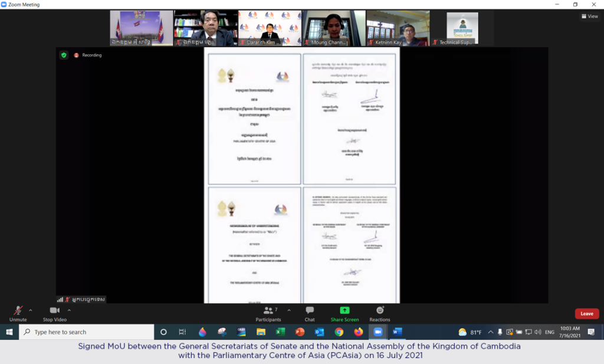
Task: Open network settings from tray icon
Action: [x=528, y=332]
